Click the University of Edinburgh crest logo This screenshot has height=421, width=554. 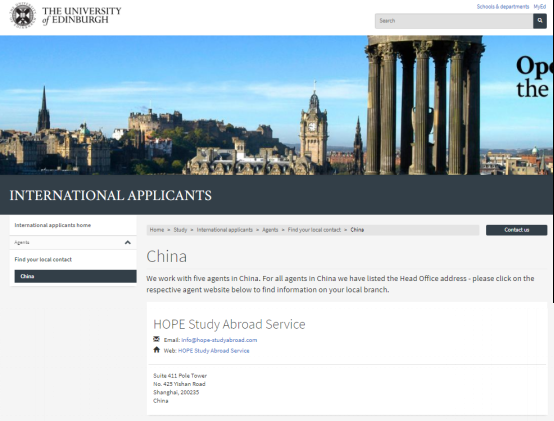[23, 16]
